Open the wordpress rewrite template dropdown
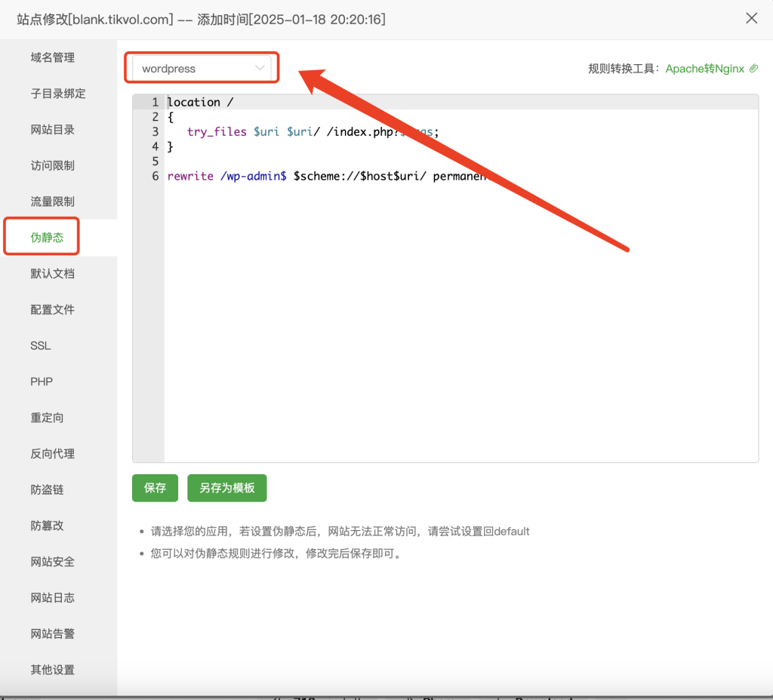 202,68
